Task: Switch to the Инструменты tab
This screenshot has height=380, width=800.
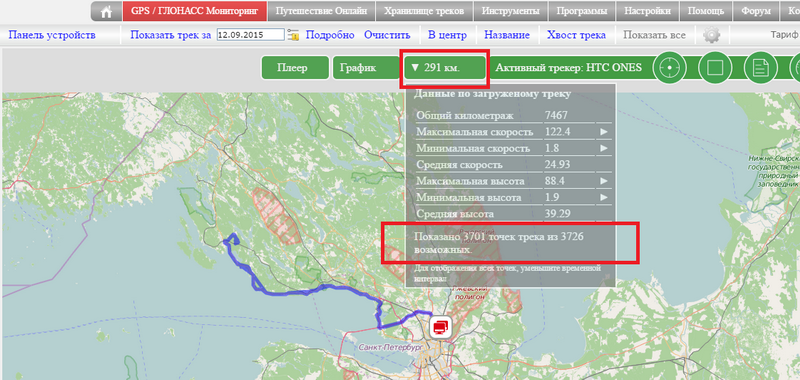Action: click(x=510, y=11)
